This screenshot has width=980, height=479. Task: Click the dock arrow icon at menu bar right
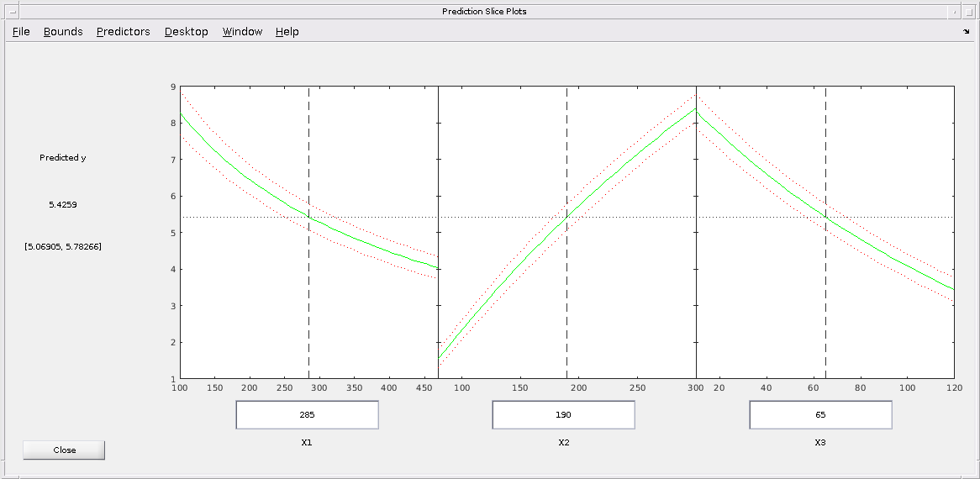click(x=967, y=31)
